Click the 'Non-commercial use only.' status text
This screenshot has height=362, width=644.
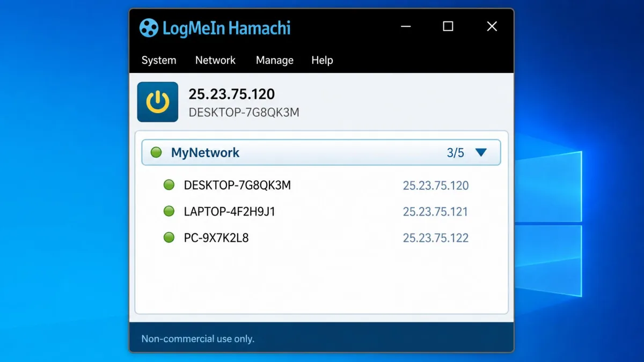[x=197, y=339]
